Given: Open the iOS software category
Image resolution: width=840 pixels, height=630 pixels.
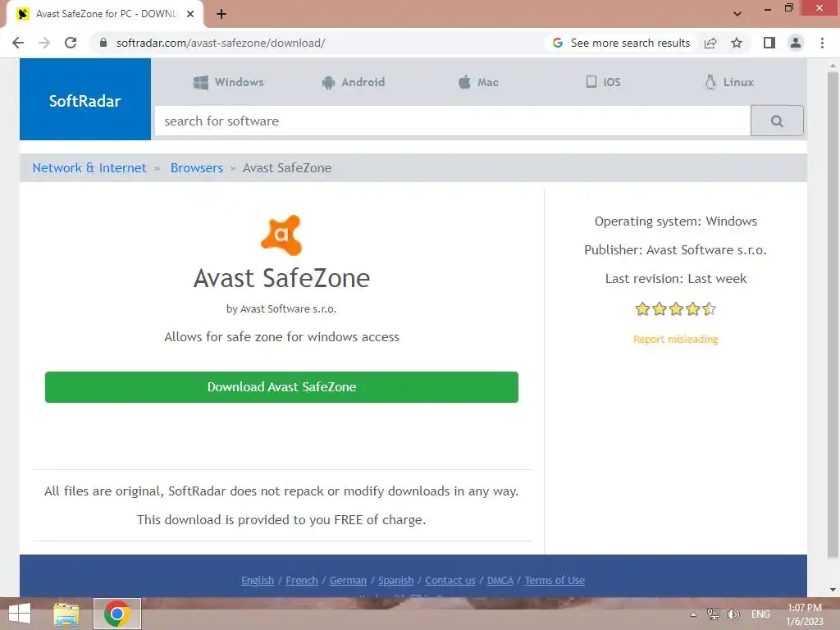Looking at the screenshot, I should (603, 82).
